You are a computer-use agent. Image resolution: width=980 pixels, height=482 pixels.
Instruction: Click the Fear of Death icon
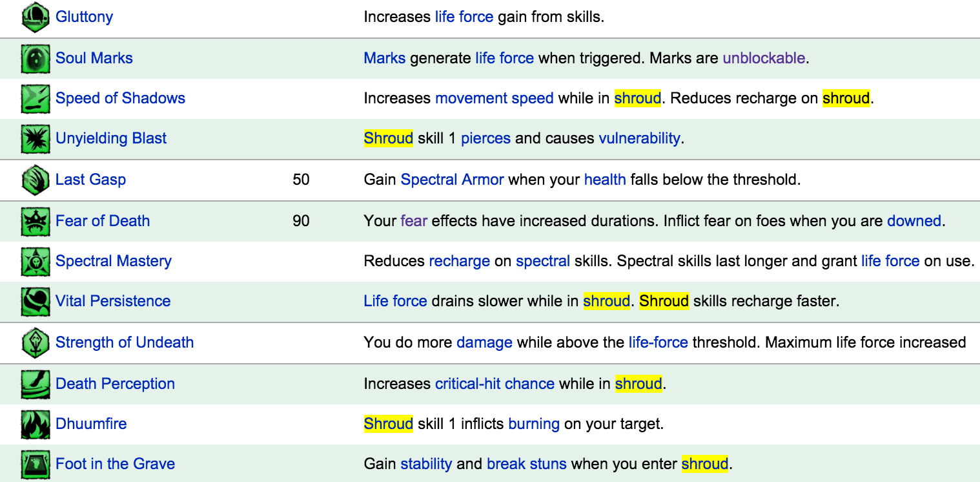pos(36,221)
